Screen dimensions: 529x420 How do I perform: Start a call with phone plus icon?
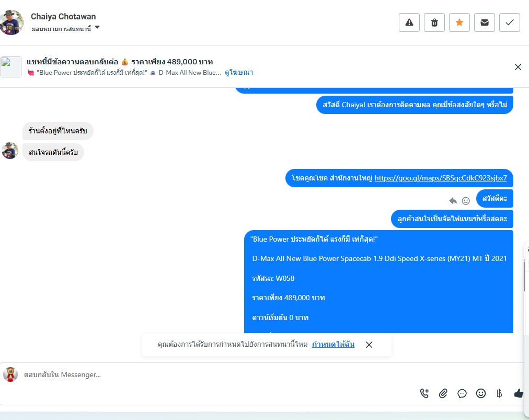pos(424,393)
